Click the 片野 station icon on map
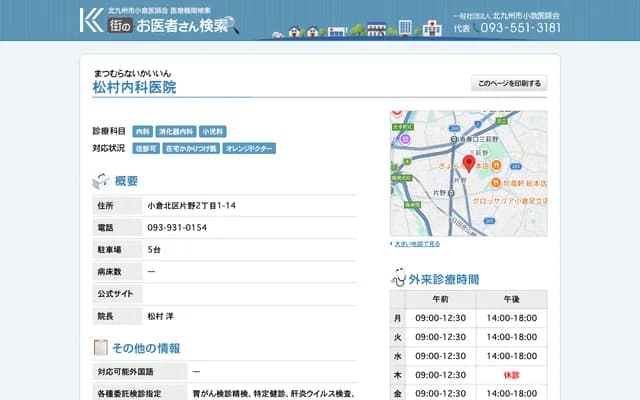 451,193
